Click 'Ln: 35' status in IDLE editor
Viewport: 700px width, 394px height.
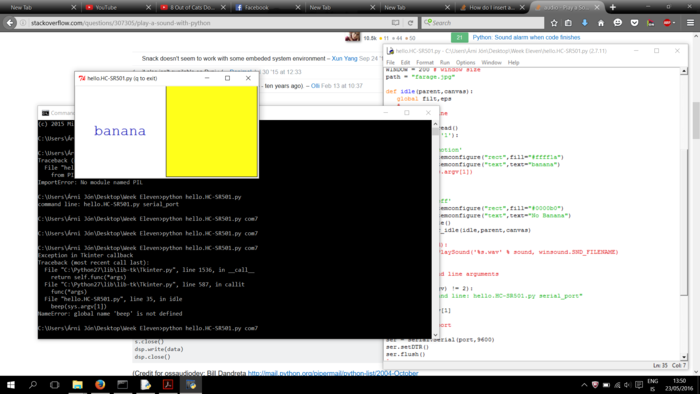tap(660, 365)
